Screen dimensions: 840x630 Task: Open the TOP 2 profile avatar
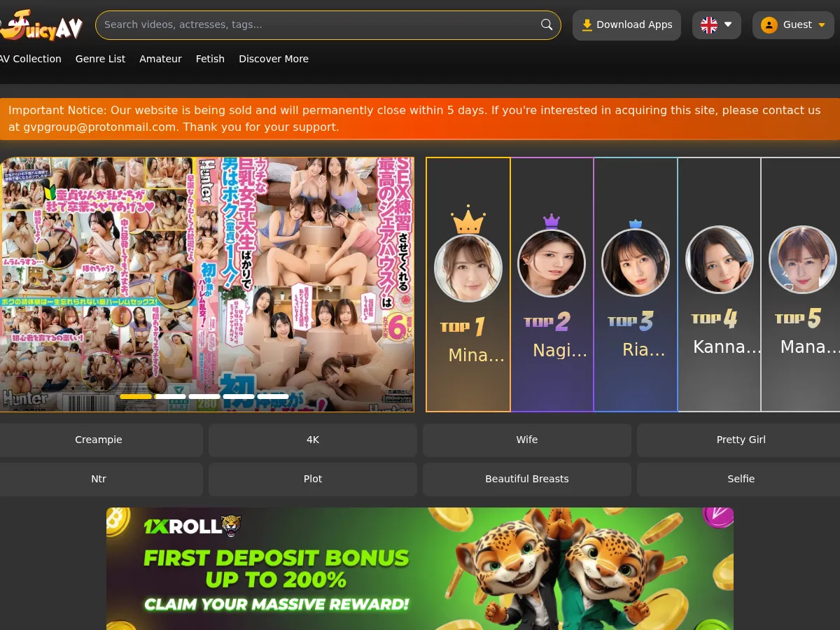tap(552, 263)
